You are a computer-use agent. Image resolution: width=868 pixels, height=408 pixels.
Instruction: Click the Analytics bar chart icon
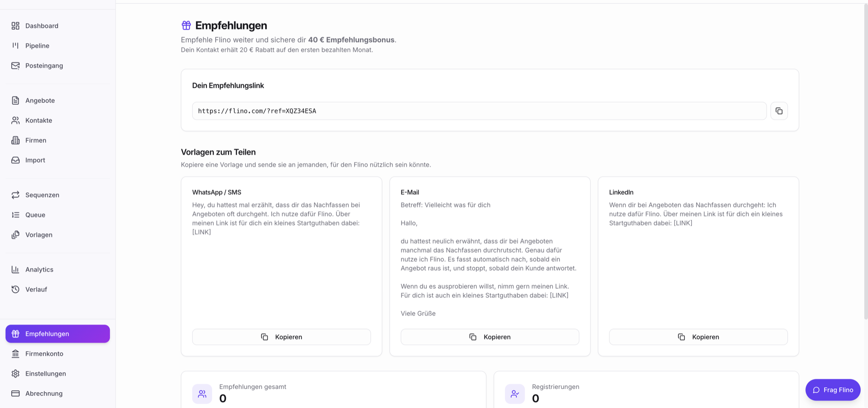click(16, 269)
